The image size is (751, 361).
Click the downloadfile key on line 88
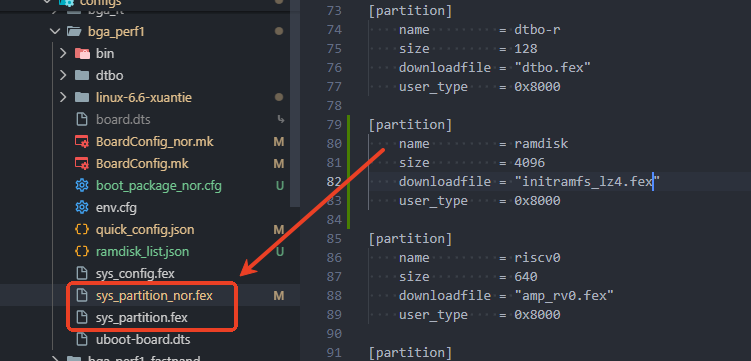[445, 295]
